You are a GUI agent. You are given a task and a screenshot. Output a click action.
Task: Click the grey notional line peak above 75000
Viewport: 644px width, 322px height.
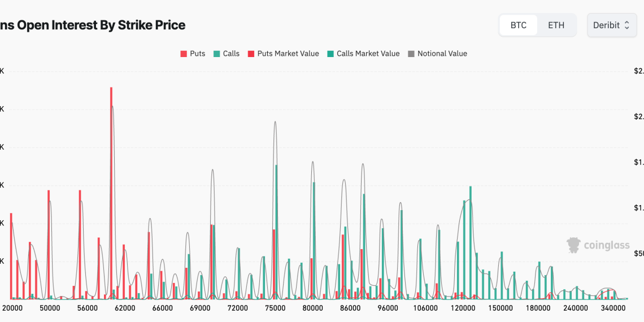point(275,122)
